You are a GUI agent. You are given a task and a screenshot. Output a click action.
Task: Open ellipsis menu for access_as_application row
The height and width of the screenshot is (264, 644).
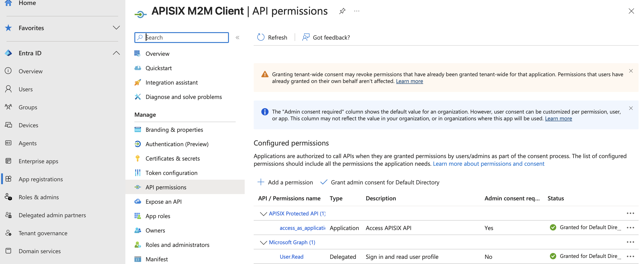(630, 228)
